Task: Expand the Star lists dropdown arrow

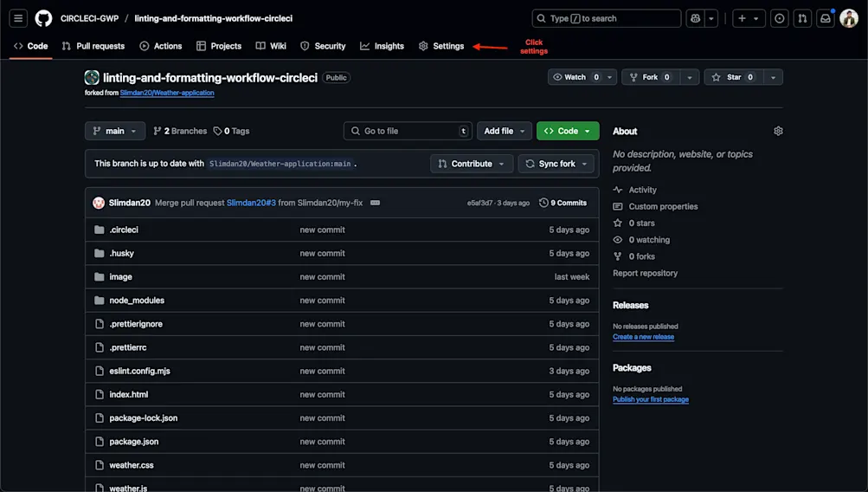Action: pyautogui.click(x=774, y=77)
